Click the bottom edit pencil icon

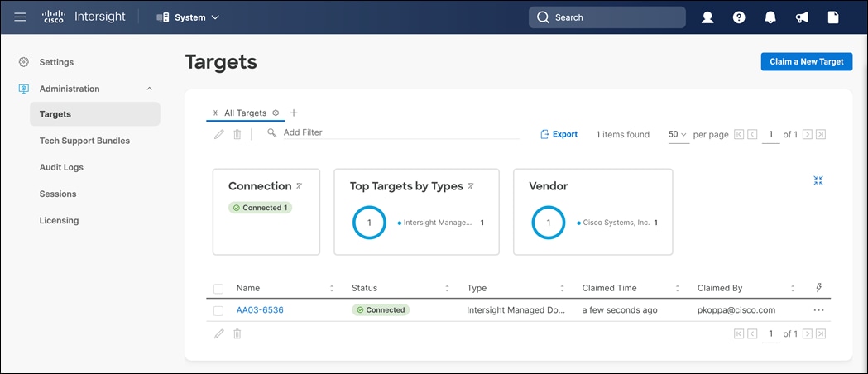coord(219,333)
